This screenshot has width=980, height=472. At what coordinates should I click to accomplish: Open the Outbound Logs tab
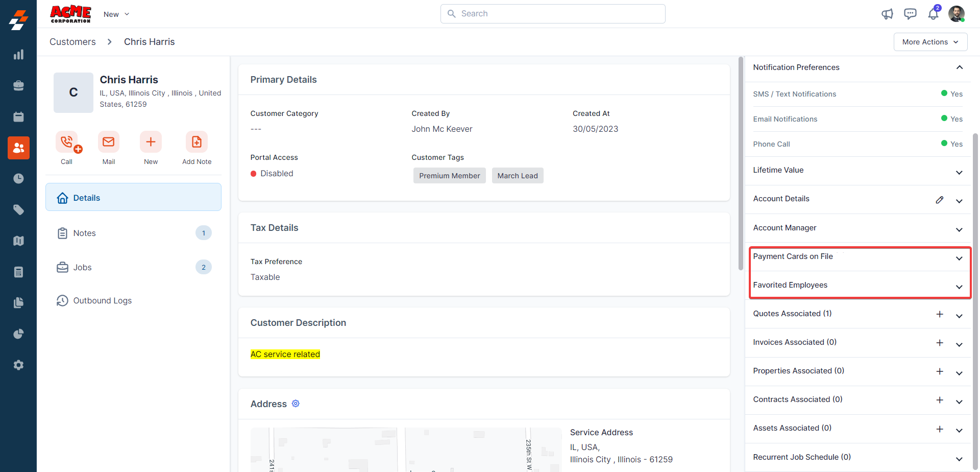pos(102,300)
